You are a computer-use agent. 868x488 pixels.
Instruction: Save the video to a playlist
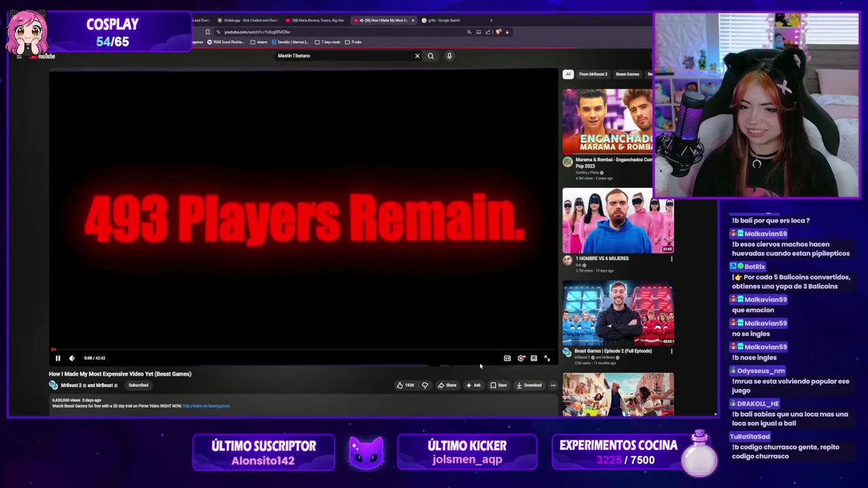point(498,385)
